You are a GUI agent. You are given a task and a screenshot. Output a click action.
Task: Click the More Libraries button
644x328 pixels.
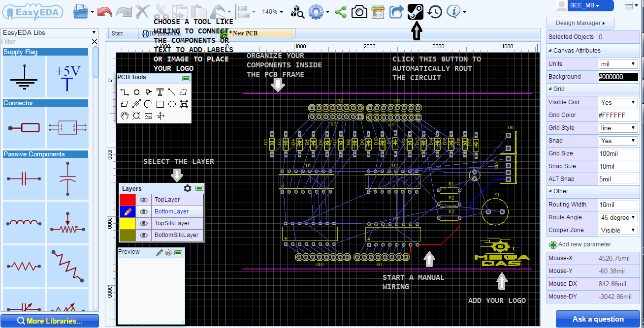point(50,321)
